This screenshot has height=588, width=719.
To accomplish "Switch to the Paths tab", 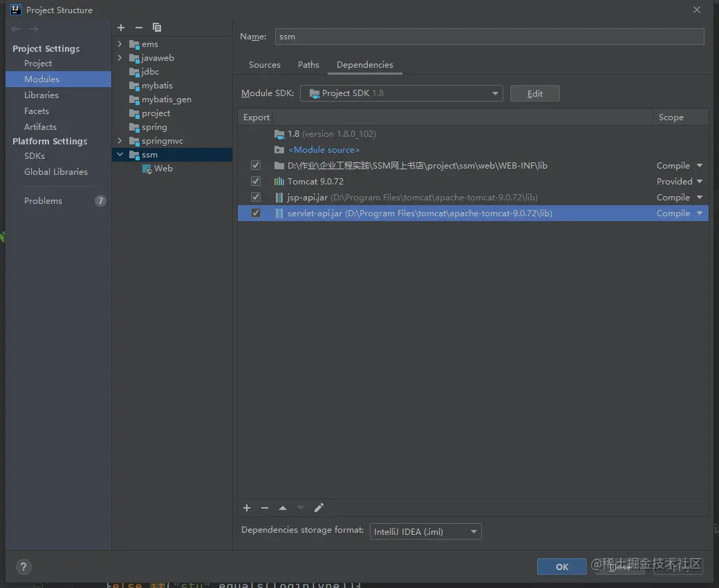I will [308, 65].
